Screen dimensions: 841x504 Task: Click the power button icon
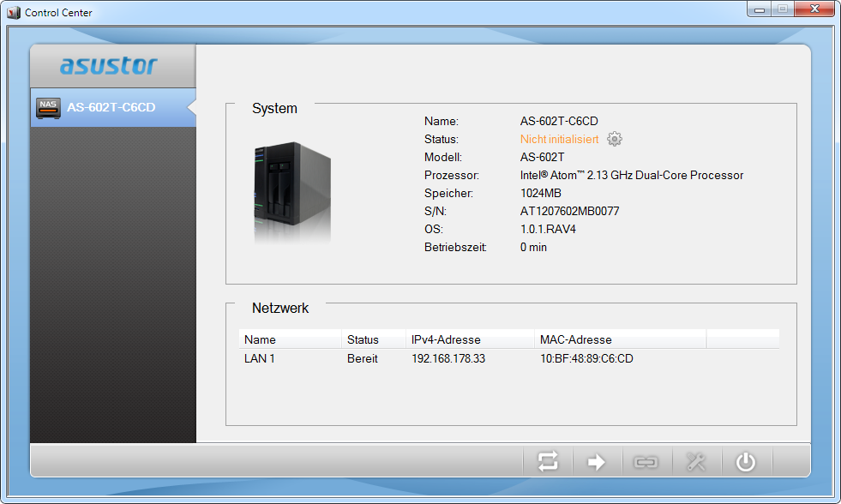point(746,462)
